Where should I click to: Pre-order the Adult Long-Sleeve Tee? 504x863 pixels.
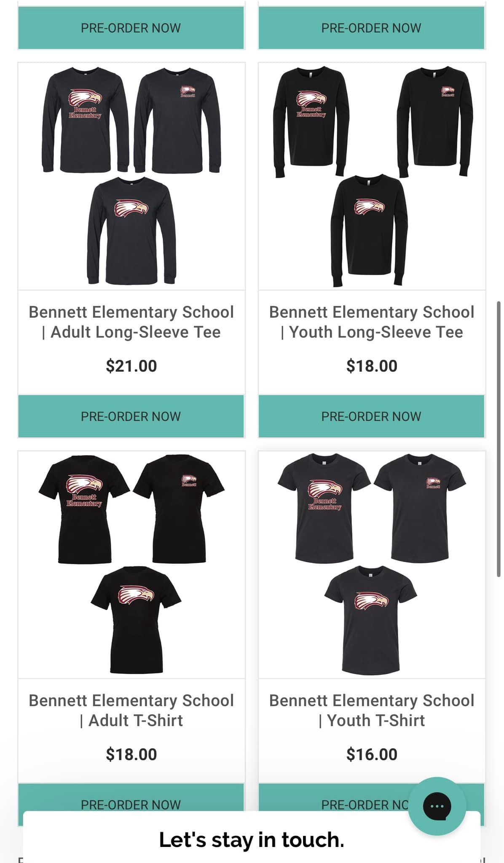click(131, 416)
